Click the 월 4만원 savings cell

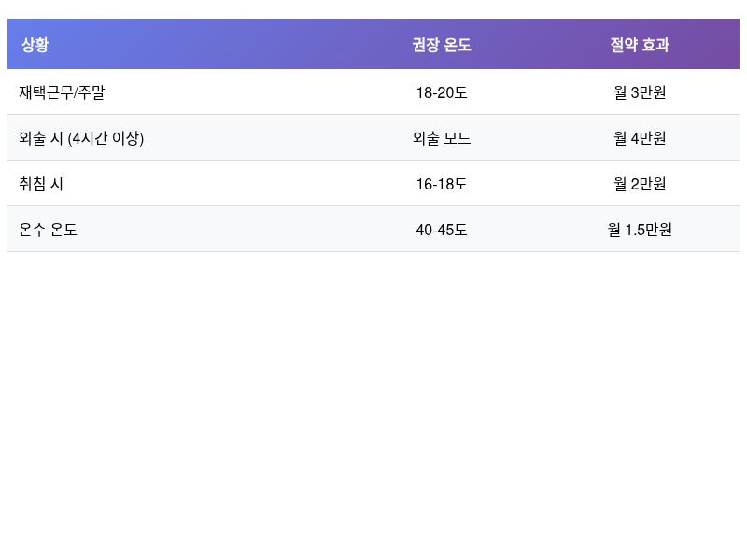[639, 137]
